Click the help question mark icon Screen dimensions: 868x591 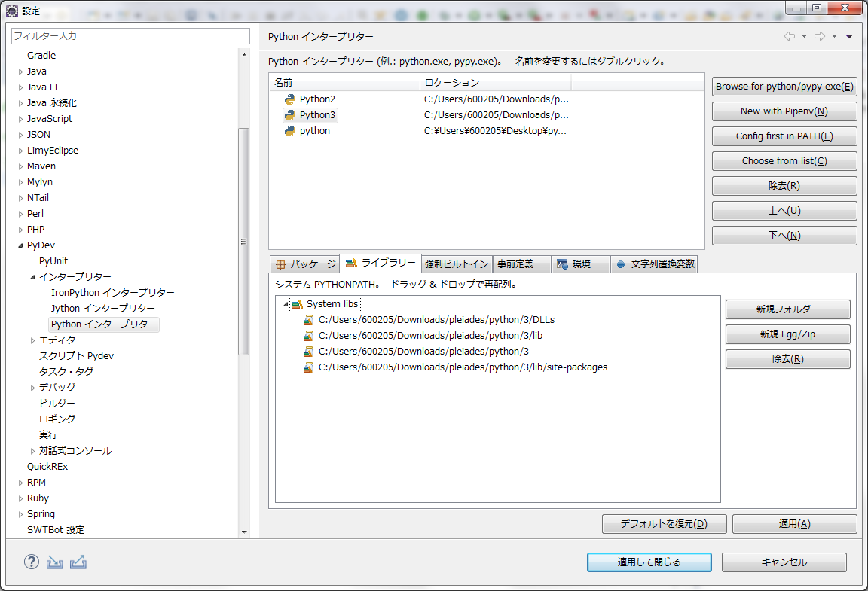31,562
